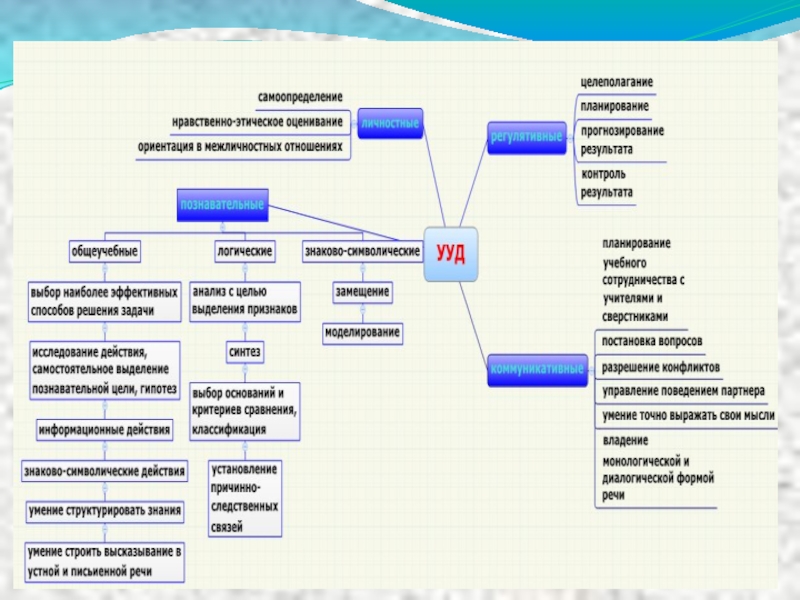Click 'постановка вопросов' text
Image resolution: width=800 pixels, height=600 pixels.
(x=652, y=341)
